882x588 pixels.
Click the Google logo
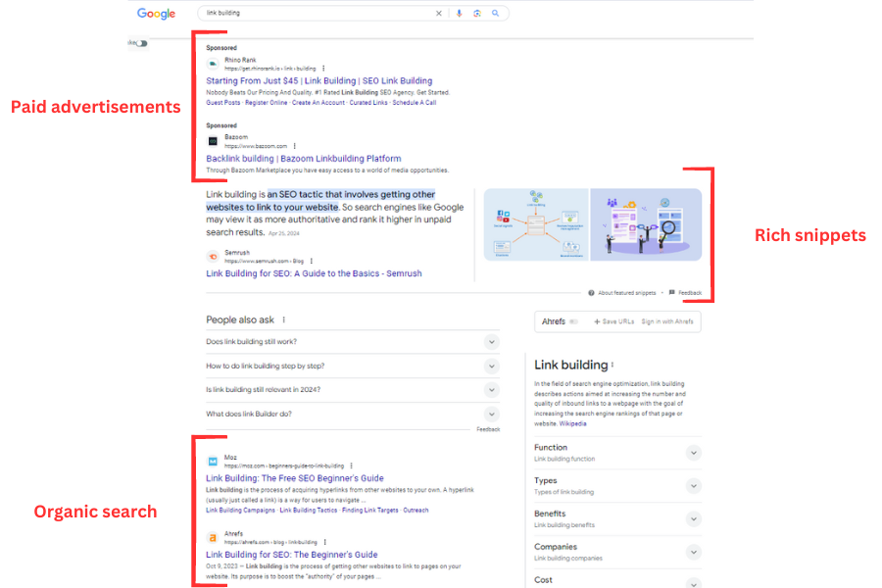click(x=156, y=14)
